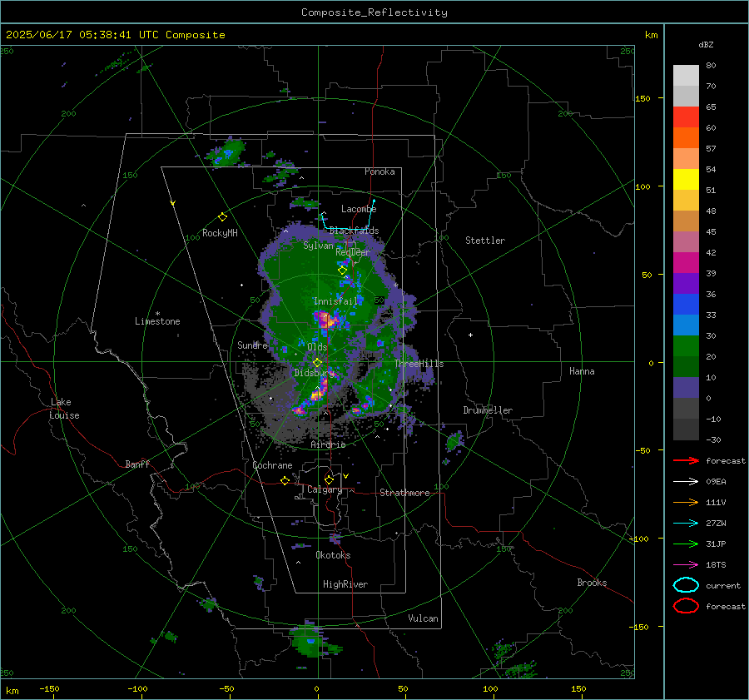Image resolution: width=749 pixels, height=700 pixels.
Task: Choose the green 31JP arrow in legend
Action: 686,544
